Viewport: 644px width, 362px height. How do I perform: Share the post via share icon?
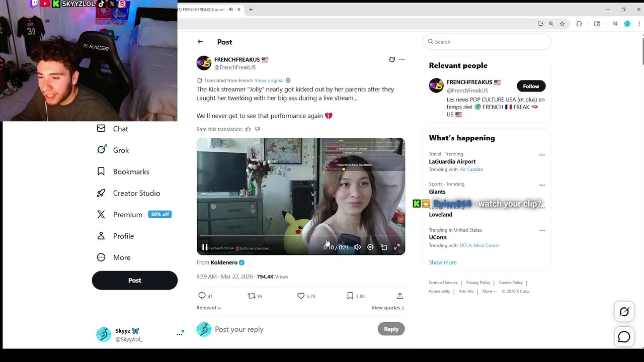click(400, 296)
